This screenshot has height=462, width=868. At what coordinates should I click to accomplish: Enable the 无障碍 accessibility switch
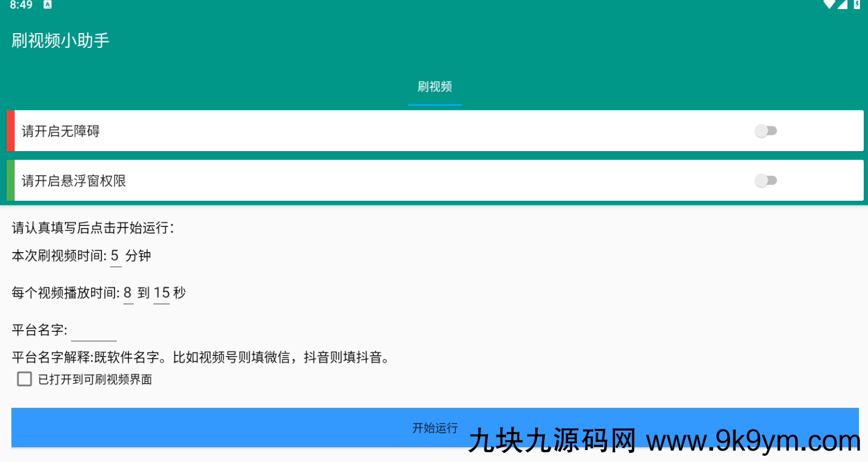tap(766, 131)
